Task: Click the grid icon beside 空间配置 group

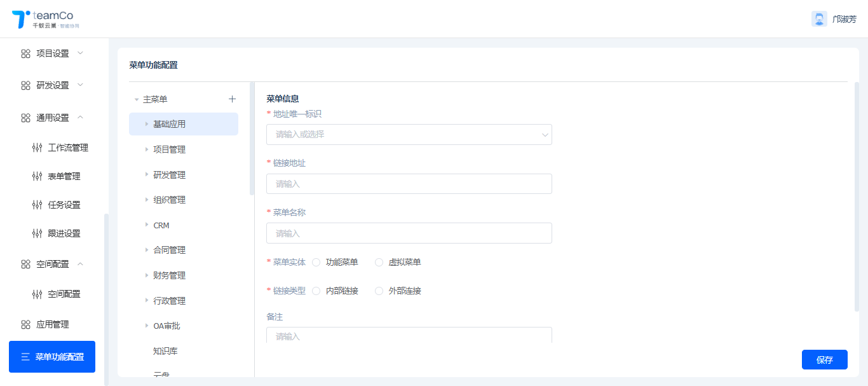Action: (x=25, y=264)
